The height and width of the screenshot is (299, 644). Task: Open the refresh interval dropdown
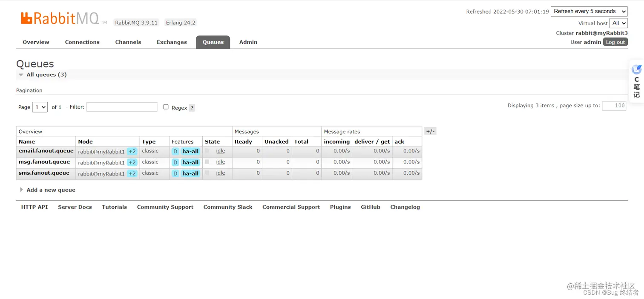point(589,11)
